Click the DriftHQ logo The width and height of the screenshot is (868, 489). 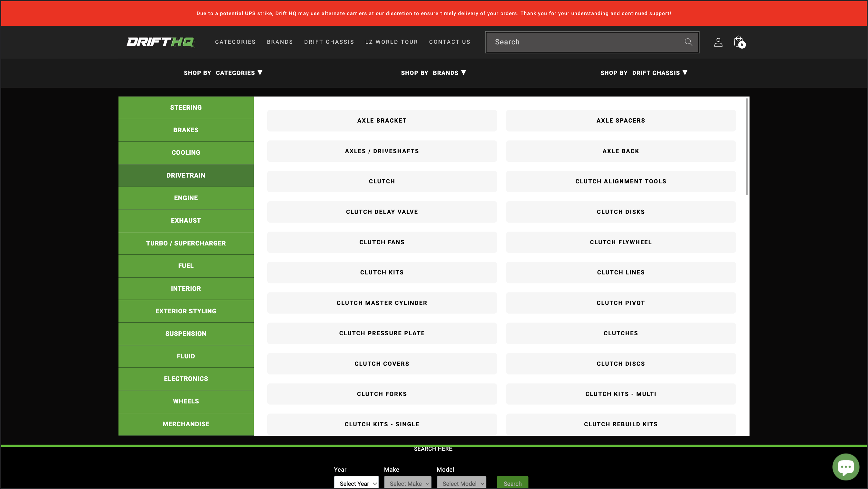point(160,42)
